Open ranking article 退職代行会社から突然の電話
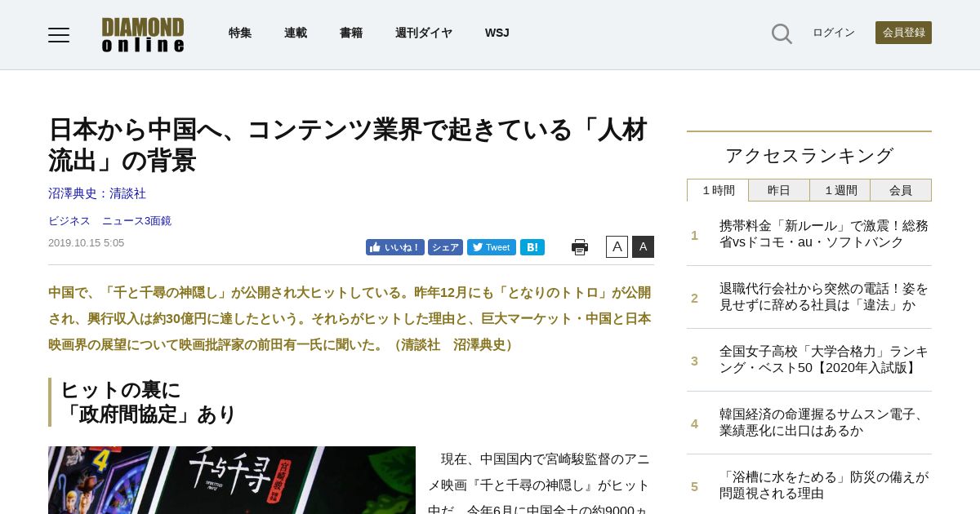The height and width of the screenshot is (514, 980). 824,297
